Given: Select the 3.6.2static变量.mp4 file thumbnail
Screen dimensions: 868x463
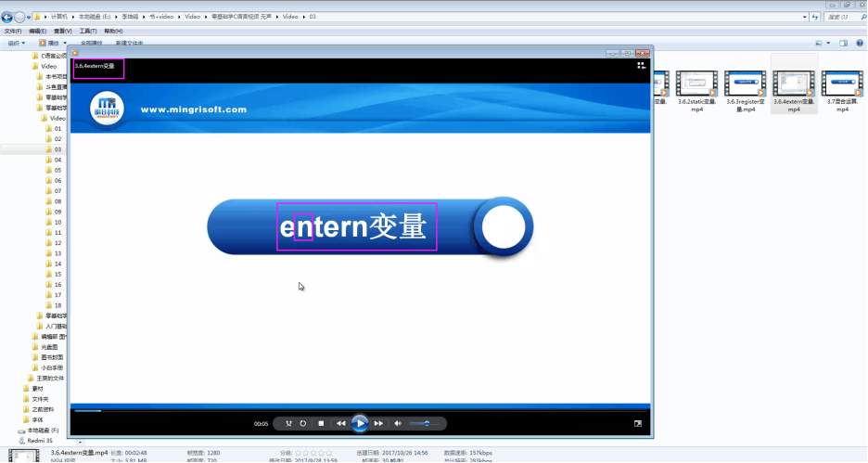Looking at the screenshot, I should (697, 84).
